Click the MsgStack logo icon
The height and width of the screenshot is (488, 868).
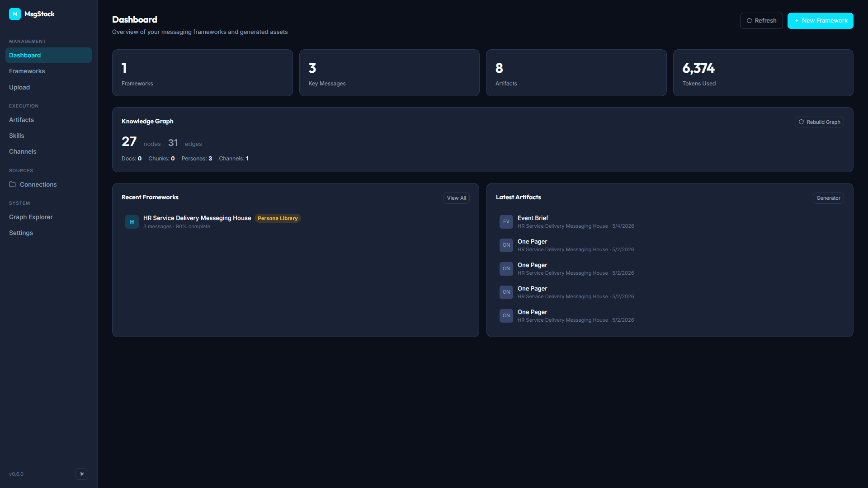(x=15, y=14)
